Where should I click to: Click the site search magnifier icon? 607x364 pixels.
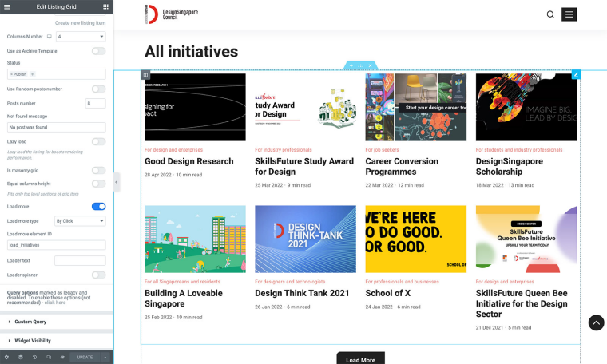point(550,14)
